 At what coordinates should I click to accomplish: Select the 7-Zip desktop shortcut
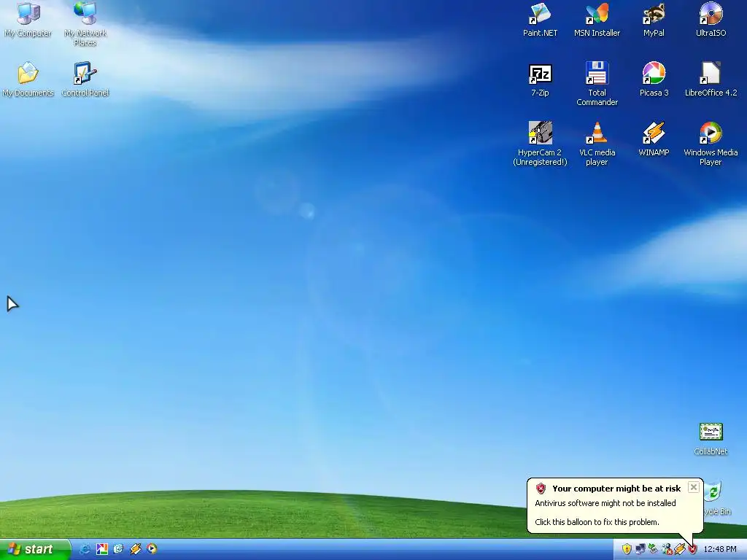541,79
